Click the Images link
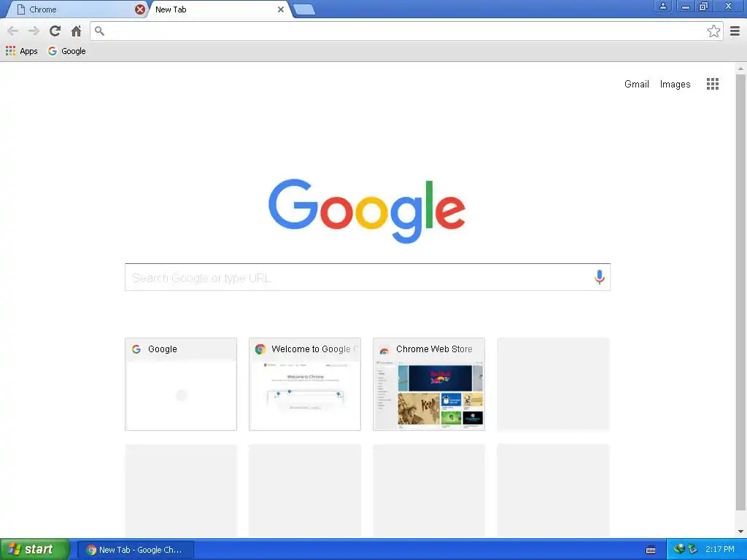This screenshot has width=747, height=560. coord(675,85)
